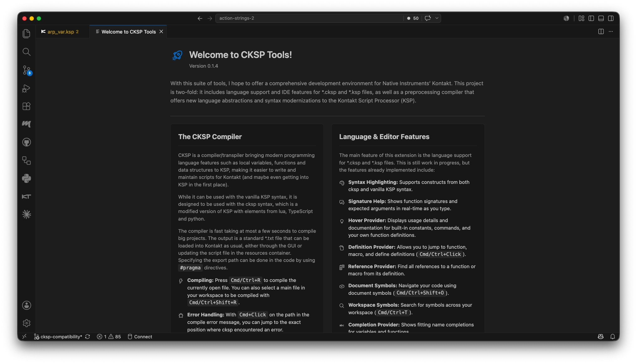637x364 pixels.
Task: Open the Python view in activity bar
Action: tap(27, 179)
